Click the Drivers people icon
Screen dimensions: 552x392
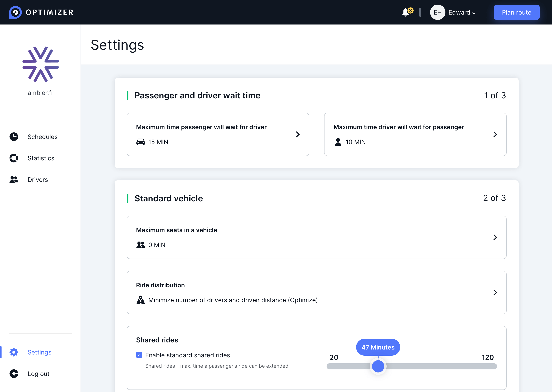(14, 180)
